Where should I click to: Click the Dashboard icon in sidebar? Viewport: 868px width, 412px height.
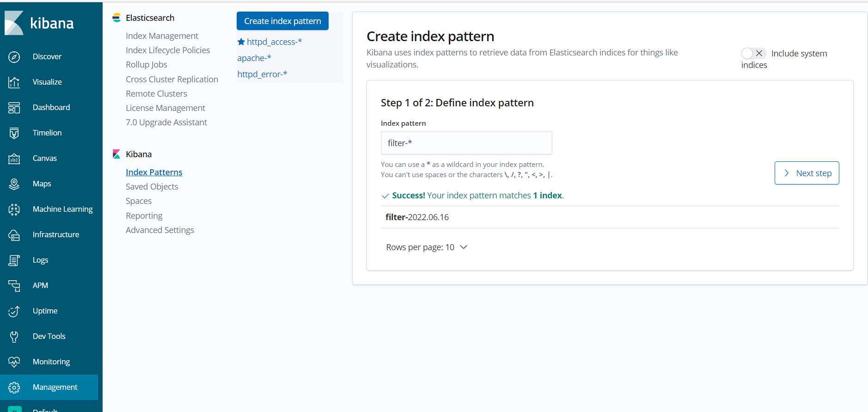[14, 108]
